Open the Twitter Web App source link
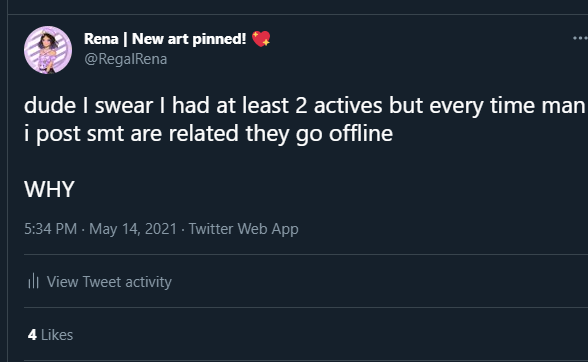The width and height of the screenshot is (588, 362). coord(243,229)
